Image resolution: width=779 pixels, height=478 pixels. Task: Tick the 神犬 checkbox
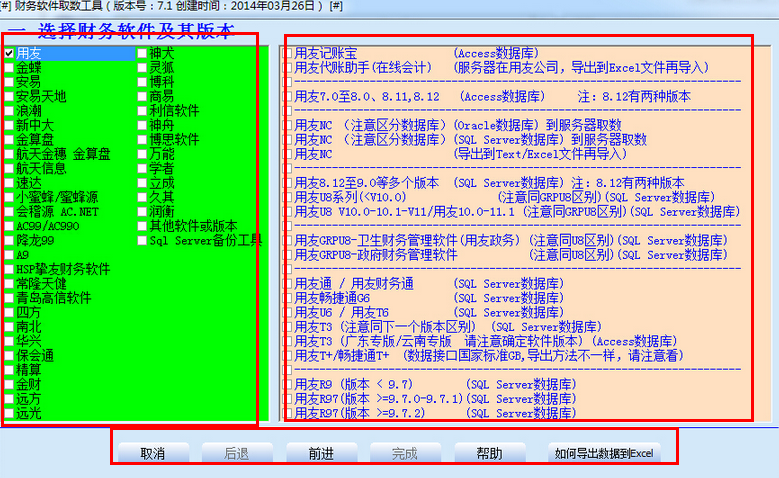pyautogui.click(x=142, y=53)
